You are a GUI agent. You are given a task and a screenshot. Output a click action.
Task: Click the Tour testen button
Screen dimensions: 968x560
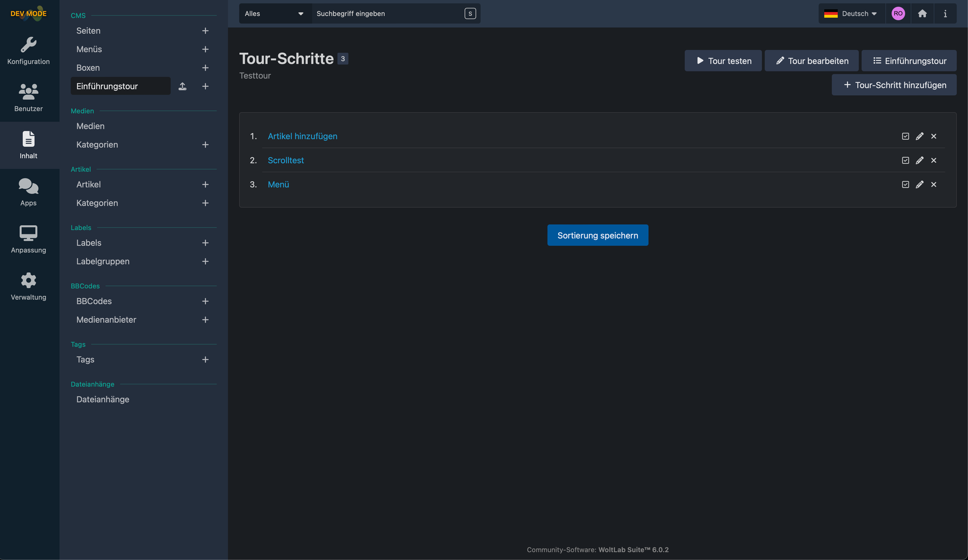723,61
